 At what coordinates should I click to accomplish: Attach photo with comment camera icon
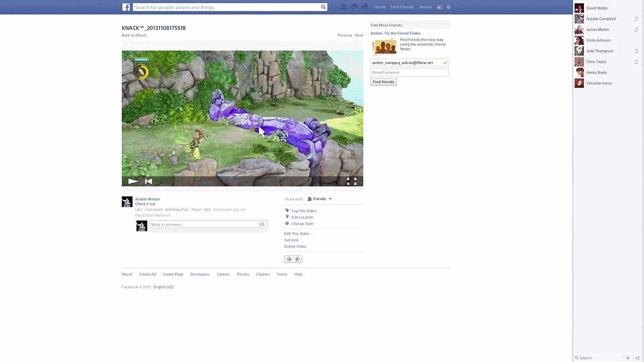[x=262, y=225]
